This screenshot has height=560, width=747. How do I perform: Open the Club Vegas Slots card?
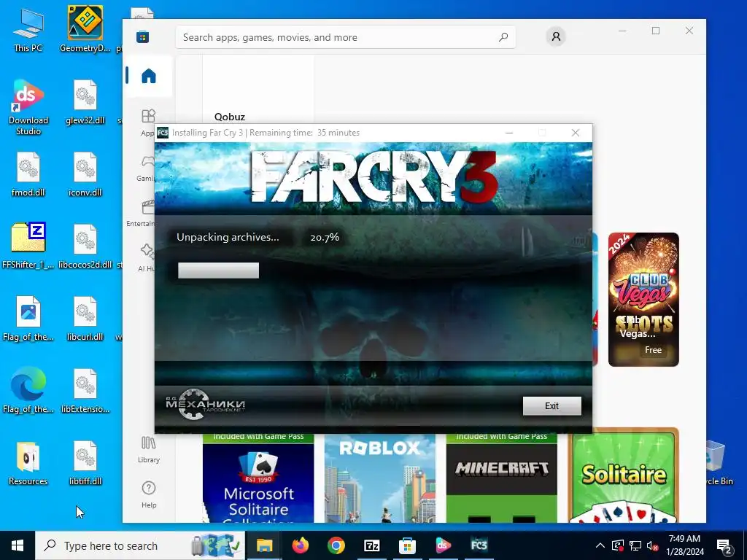pos(643,300)
